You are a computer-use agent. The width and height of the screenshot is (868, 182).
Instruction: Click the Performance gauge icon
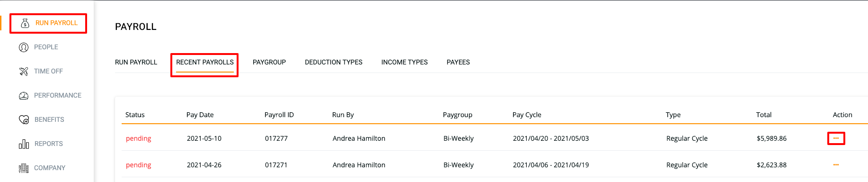pos(24,96)
